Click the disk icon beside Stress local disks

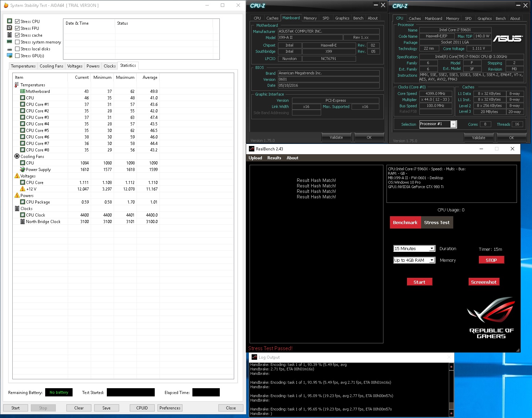[10, 49]
